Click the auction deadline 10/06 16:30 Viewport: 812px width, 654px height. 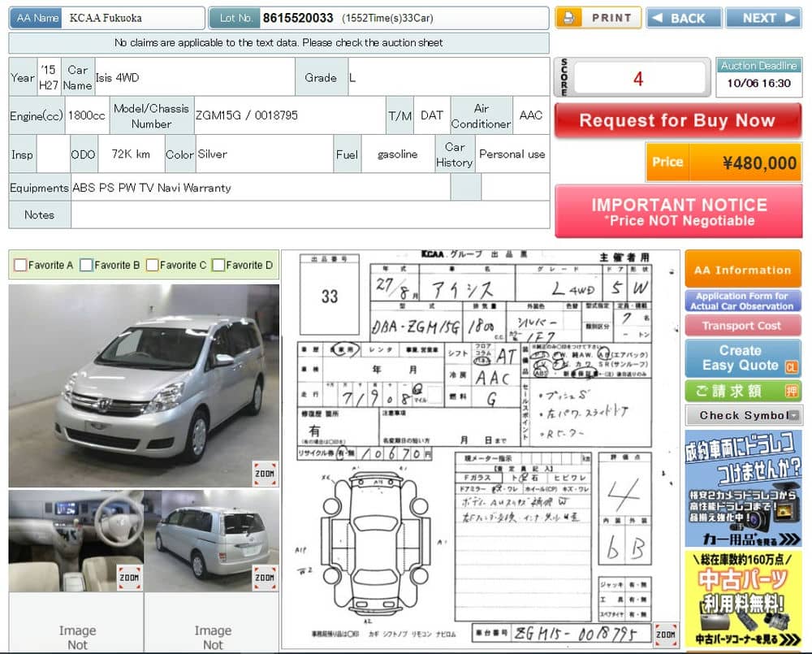coord(758,83)
